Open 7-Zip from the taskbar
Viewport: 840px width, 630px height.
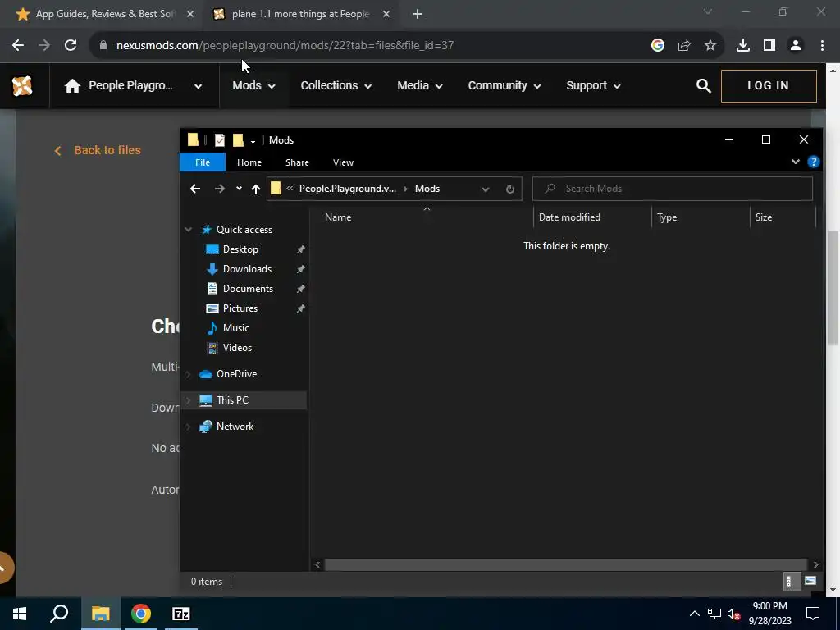pyautogui.click(x=181, y=614)
